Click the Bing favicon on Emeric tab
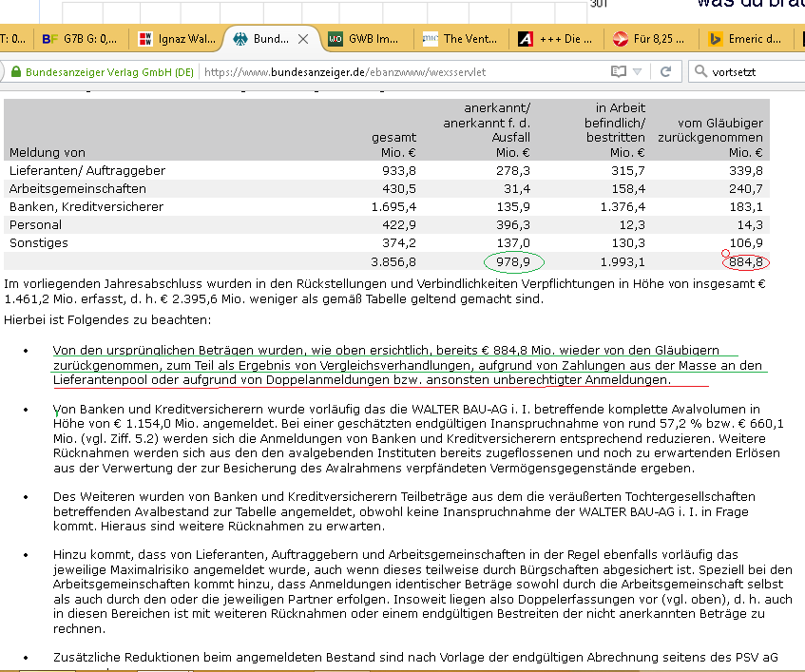Image resolution: width=805 pixels, height=672 pixels. tap(715, 39)
